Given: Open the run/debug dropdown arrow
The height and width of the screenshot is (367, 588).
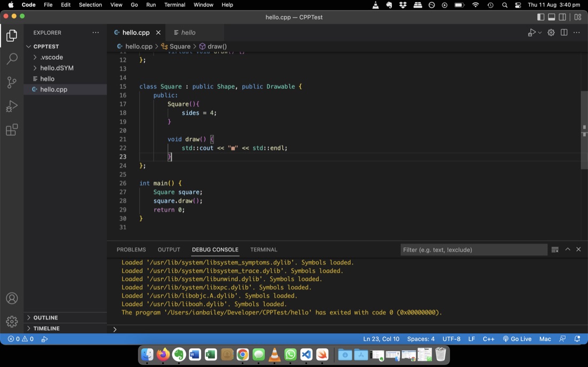Looking at the screenshot, I should tap(540, 33).
